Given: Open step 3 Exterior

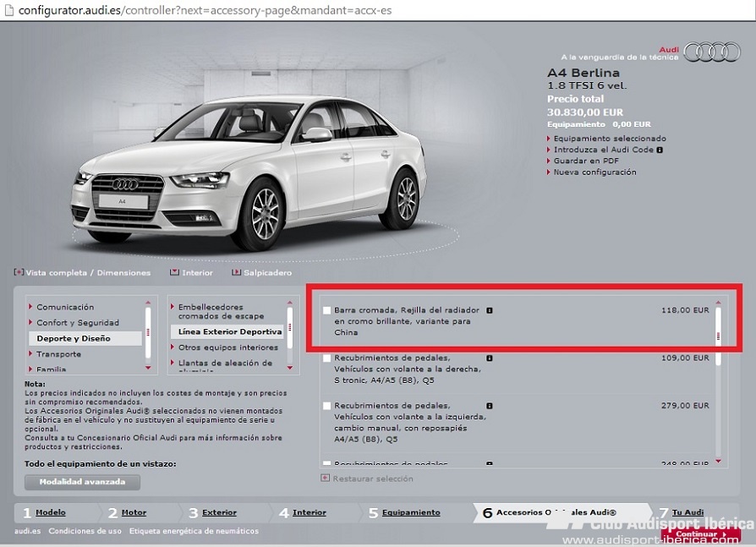Looking at the screenshot, I should (212, 513).
